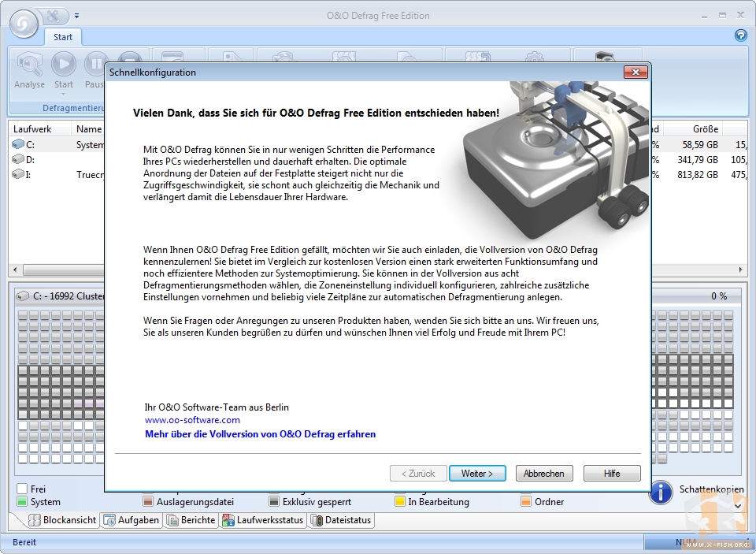Open the www.oo-software.com link
Screen dimensions: 756x554
click(192, 420)
